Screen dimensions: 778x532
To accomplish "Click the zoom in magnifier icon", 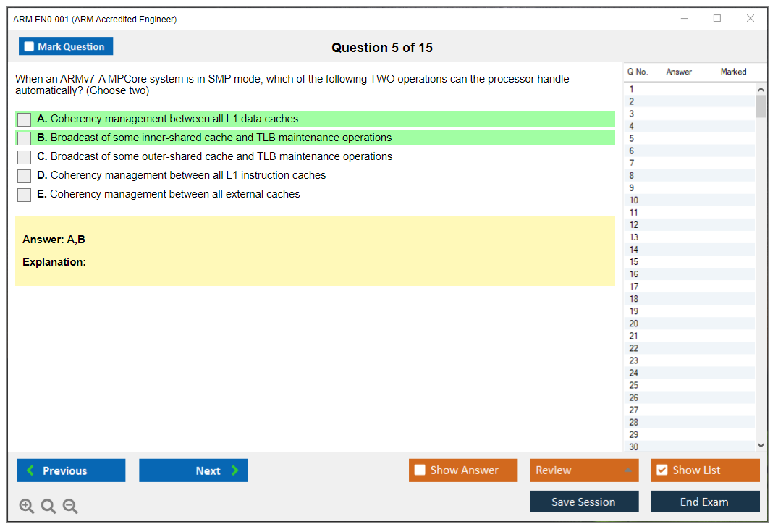I will pyautogui.click(x=27, y=507).
